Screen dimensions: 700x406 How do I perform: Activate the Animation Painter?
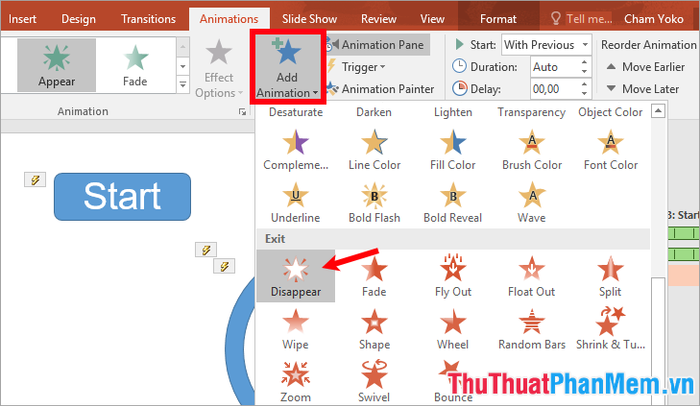[380, 89]
